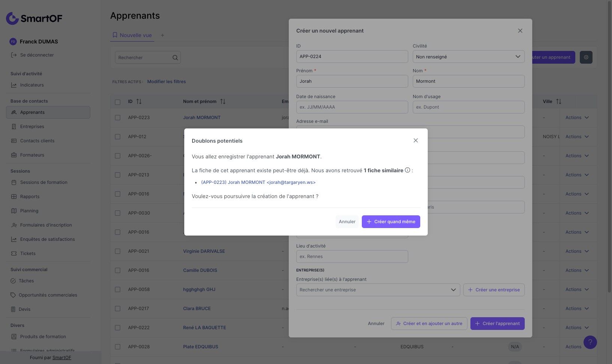612x364 pixels.
Task: Click the purple help question mark
Action: [x=590, y=342]
